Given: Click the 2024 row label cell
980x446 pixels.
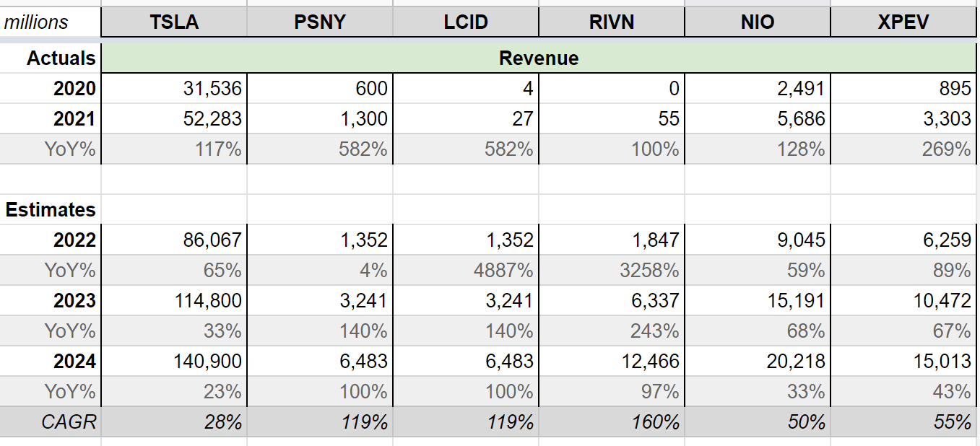Looking at the screenshot, I should (x=51, y=361).
